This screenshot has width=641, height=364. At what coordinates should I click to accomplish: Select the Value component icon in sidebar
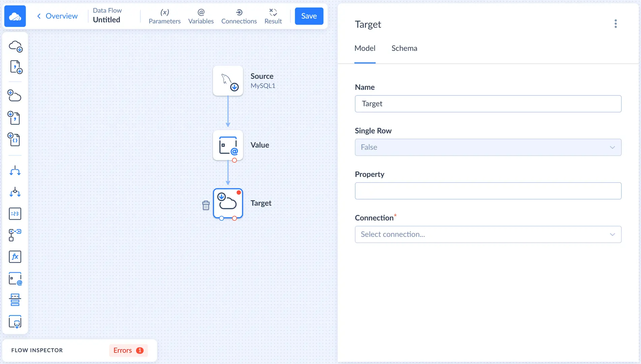(15, 279)
